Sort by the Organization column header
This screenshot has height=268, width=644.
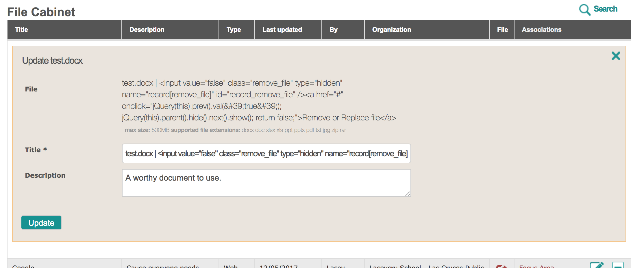(x=391, y=29)
